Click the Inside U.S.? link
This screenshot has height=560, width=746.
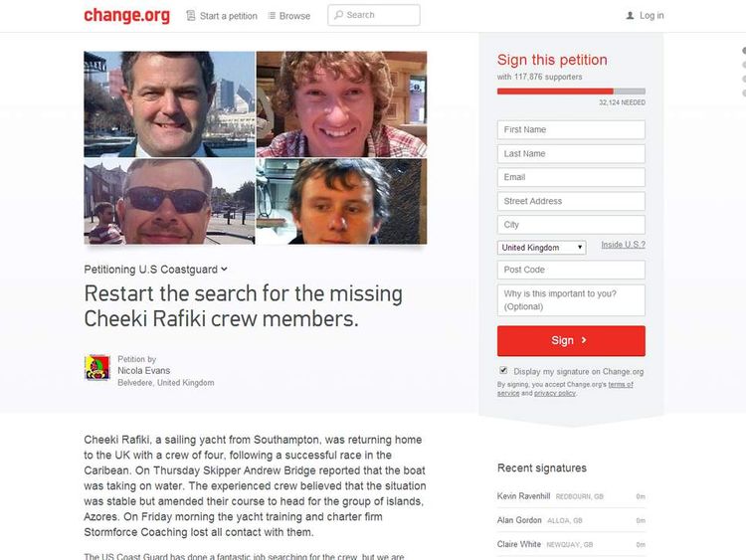[624, 245]
